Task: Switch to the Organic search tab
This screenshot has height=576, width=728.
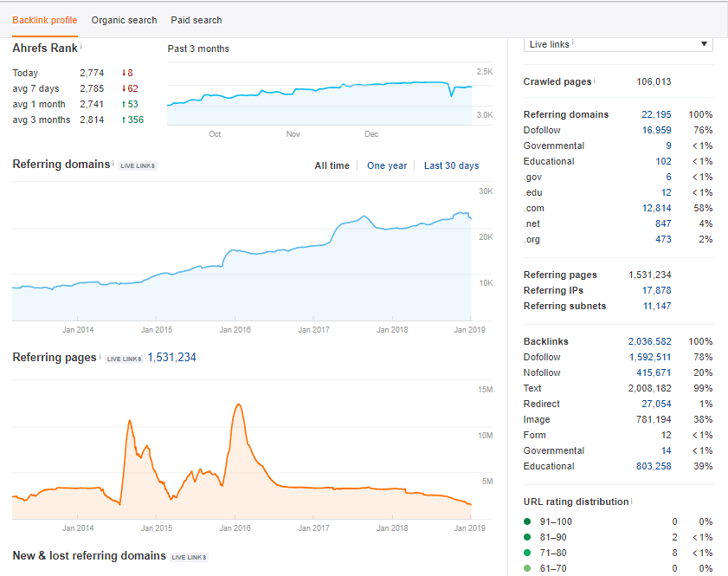Action: click(124, 20)
